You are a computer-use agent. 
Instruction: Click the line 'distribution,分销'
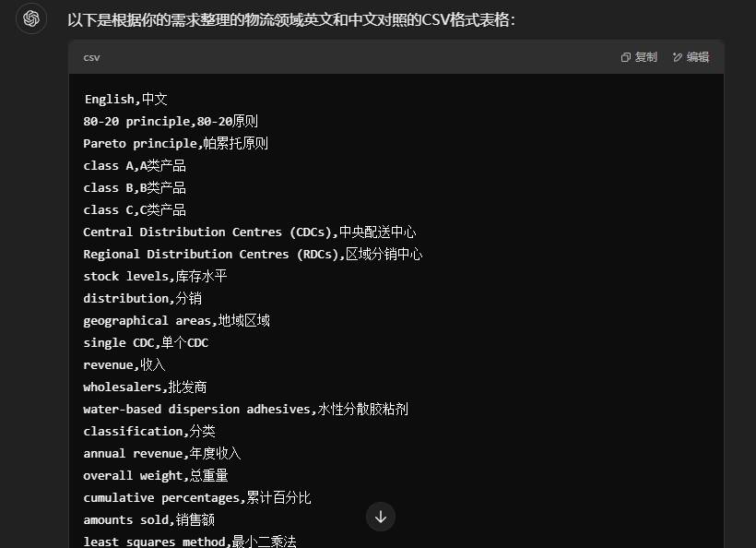(142, 299)
